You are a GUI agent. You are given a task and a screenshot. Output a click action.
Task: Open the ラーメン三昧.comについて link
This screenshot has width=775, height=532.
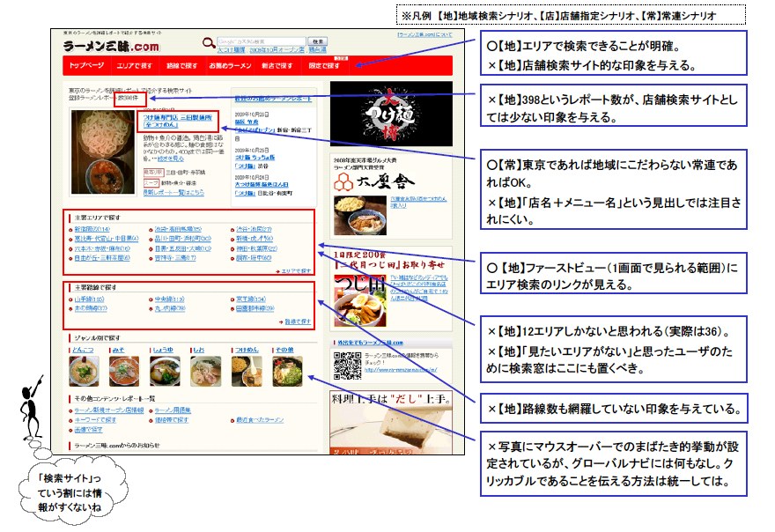click(x=424, y=34)
